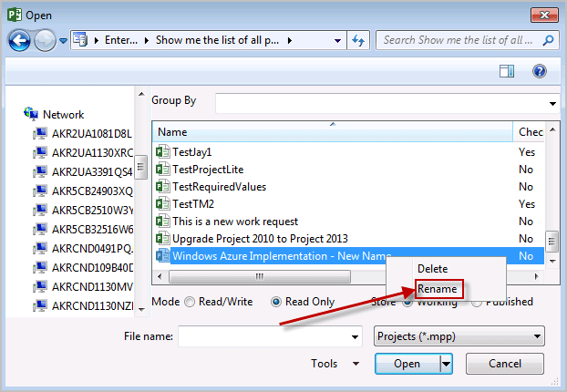Click the Back navigation arrow button

coord(19,40)
